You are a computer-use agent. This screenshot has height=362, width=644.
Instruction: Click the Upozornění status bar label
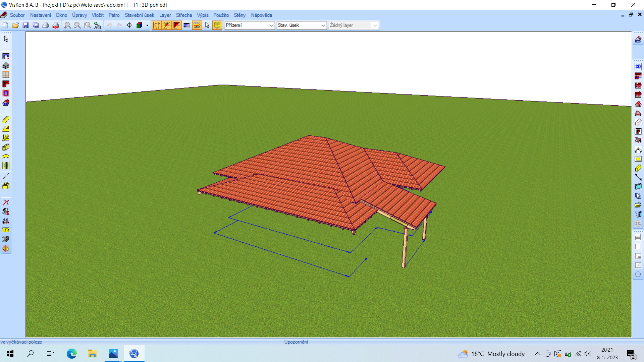296,342
